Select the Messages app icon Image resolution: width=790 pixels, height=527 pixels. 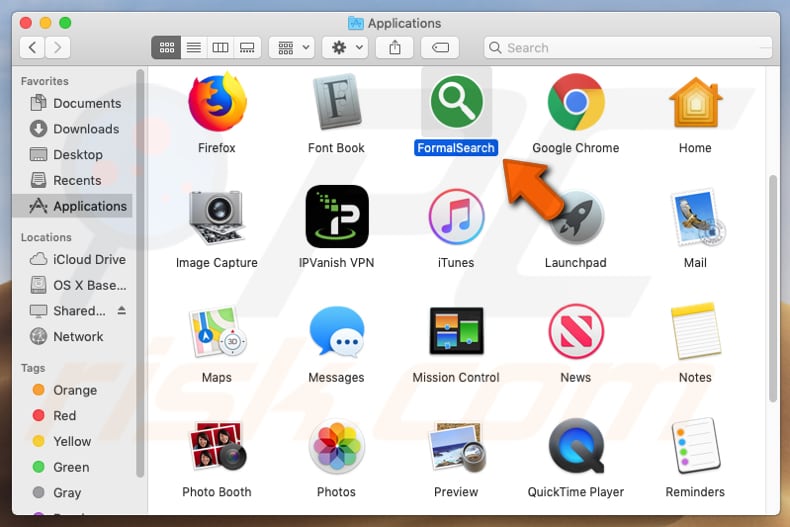[x=337, y=332]
